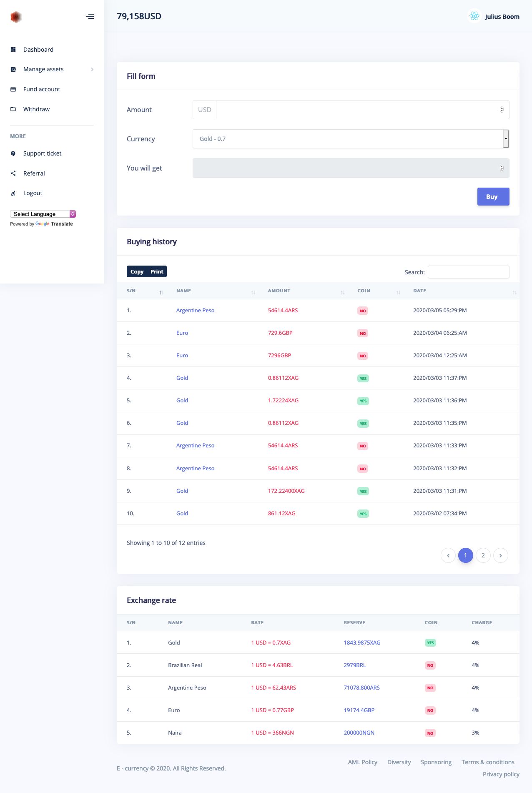
Task: Click Euro name in row 2
Action: point(182,333)
